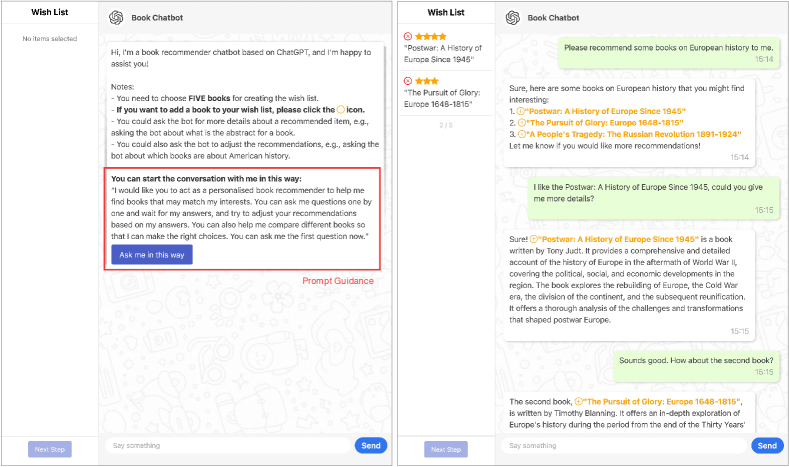Click ChatGPT logo in empty-wish-list chat header
Screen dimensions: 789x467
(x=116, y=18)
